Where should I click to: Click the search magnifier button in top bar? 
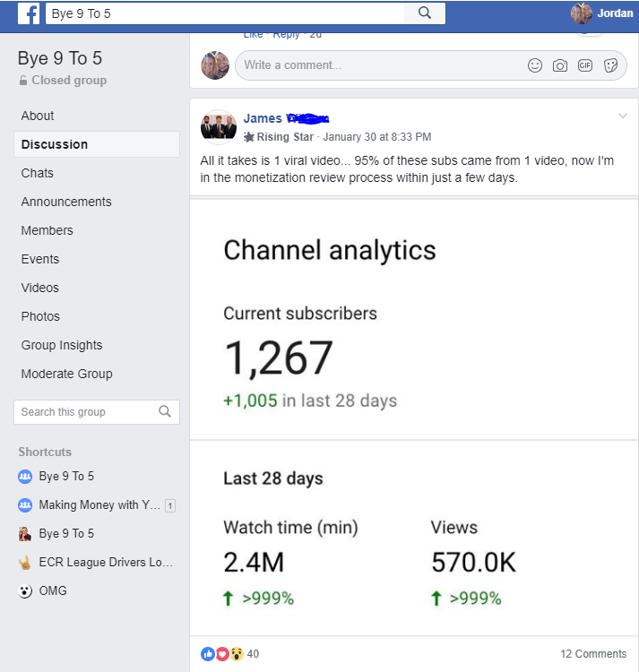424,13
